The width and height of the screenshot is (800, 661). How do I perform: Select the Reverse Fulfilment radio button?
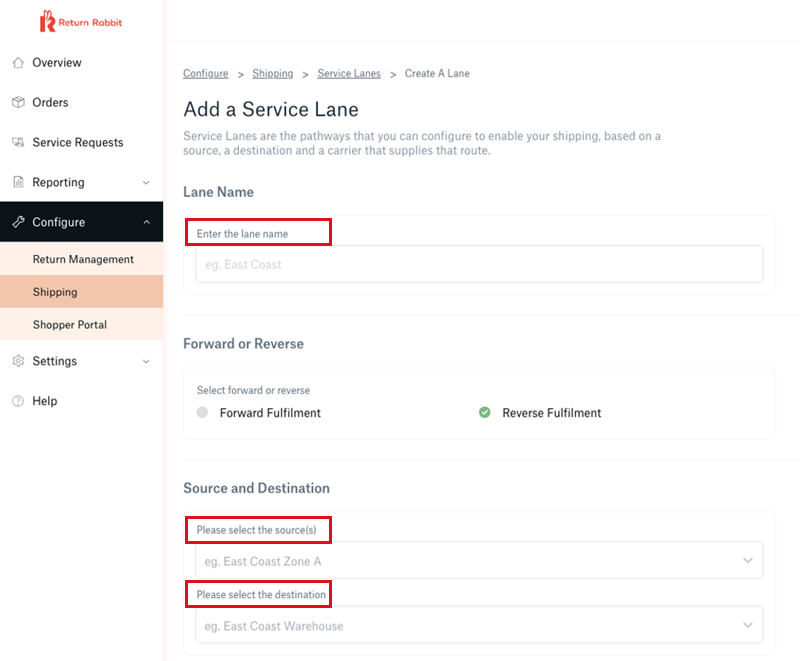485,411
